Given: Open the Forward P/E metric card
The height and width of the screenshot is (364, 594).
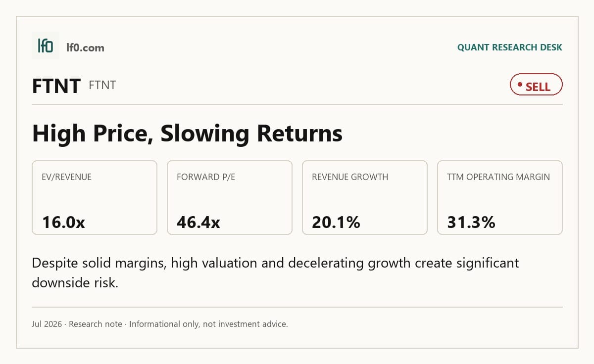Looking at the screenshot, I should pyautogui.click(x=230, y=197).
